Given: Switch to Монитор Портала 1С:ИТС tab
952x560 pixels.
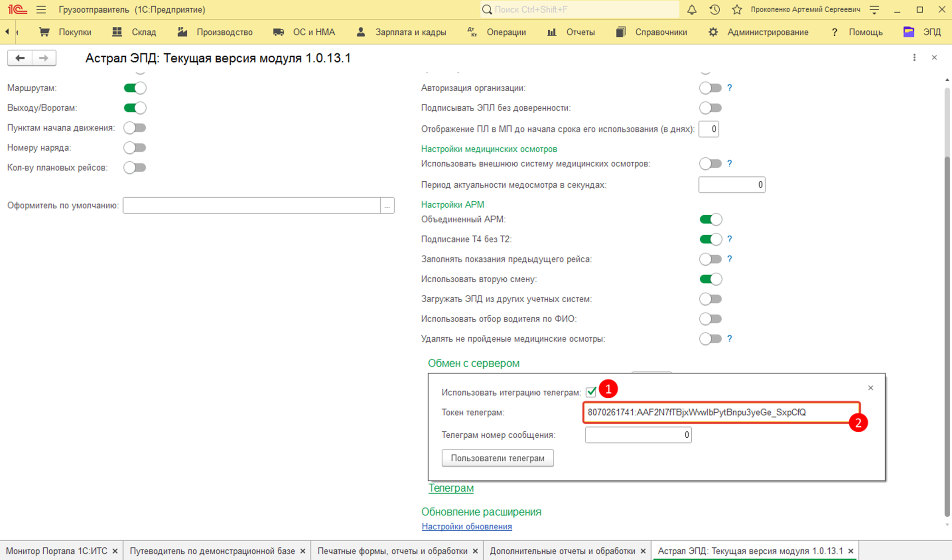Looking at the screenshot, I should (x=56, y=551).
